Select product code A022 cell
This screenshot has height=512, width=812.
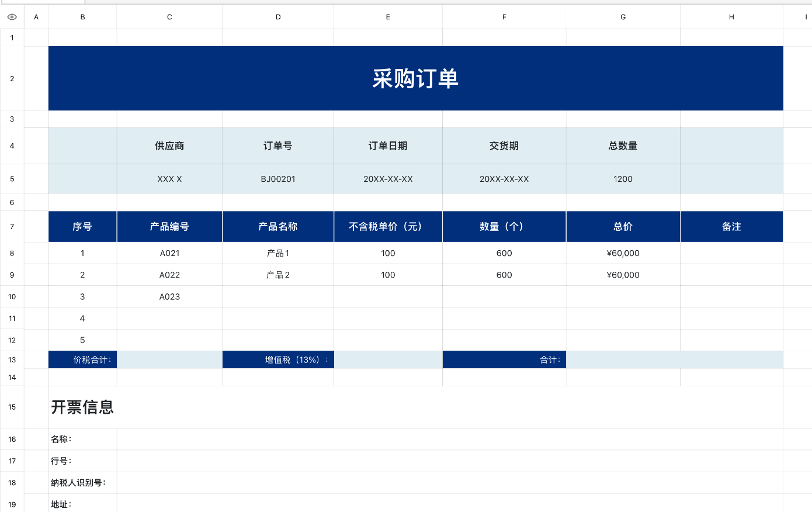pyautogui.click(x=169, y=275)
